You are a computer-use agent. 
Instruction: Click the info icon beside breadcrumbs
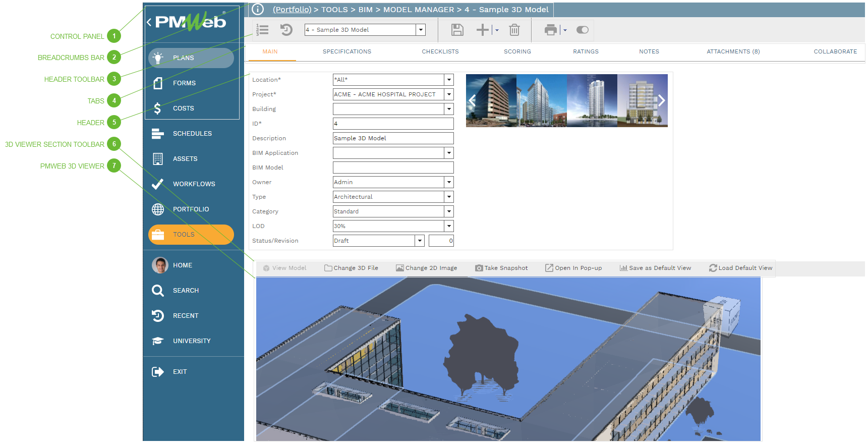click(258, 10)
